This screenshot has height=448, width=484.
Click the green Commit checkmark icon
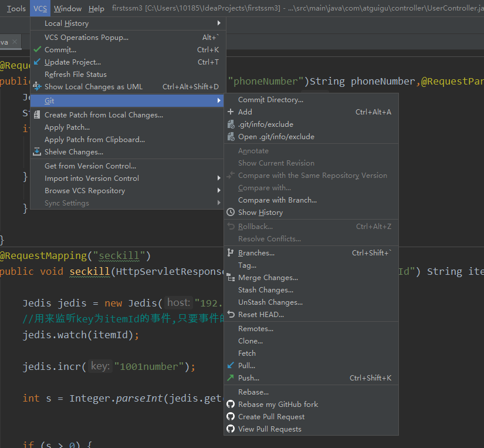38,50
